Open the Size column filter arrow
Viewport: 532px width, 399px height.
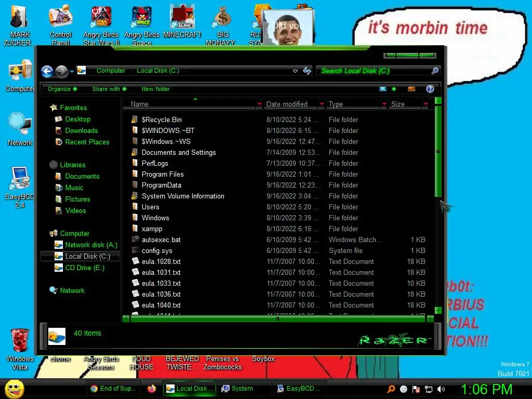pos(425,104)
